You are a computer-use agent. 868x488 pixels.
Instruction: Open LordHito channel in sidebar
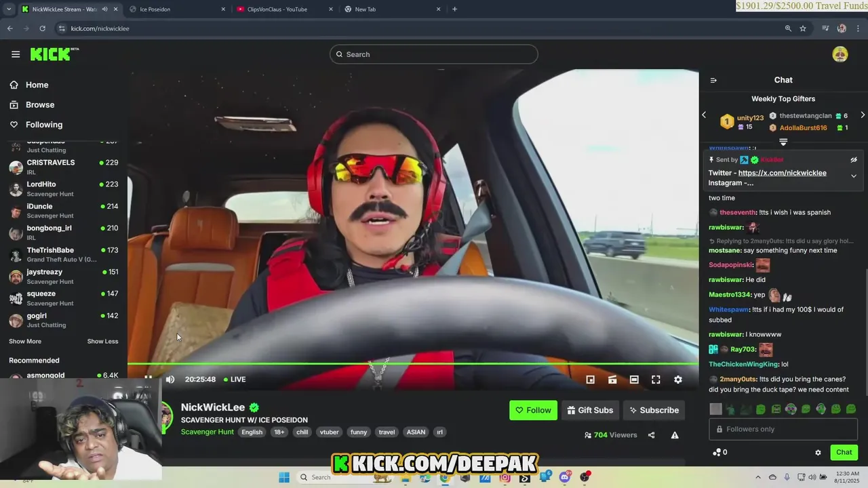tap(64, 188)
